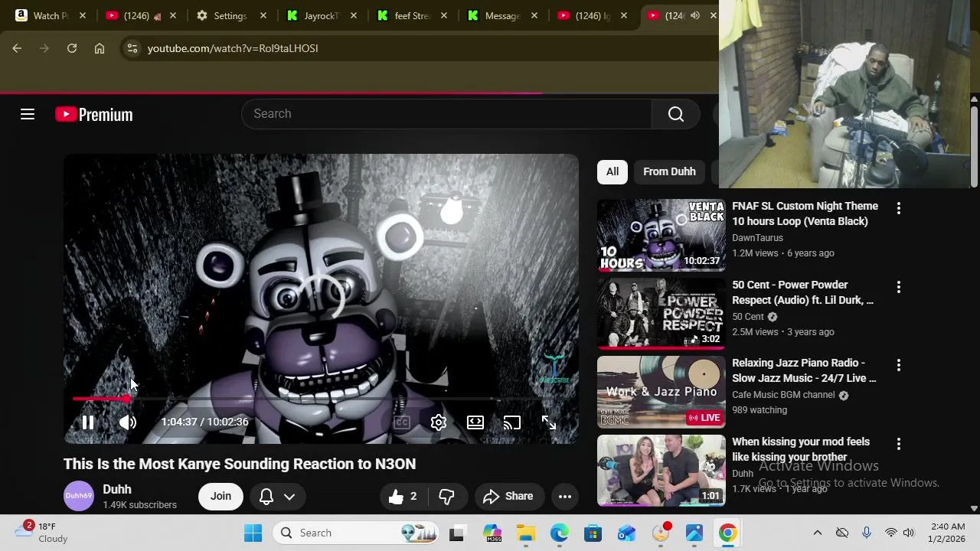
Task: Click the youtube.com URL address bar
Action: tap(233, 48)
